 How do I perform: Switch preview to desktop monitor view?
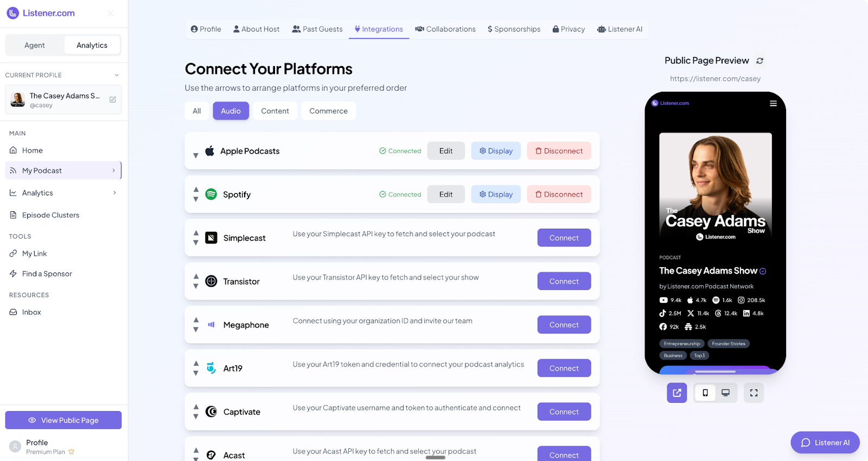pos(726,393)
